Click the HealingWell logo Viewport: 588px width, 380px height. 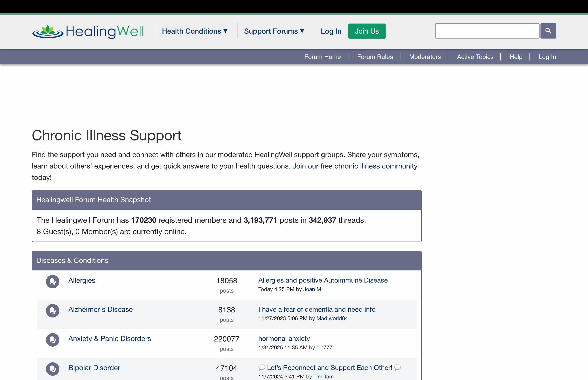click(x=88, y=32)
